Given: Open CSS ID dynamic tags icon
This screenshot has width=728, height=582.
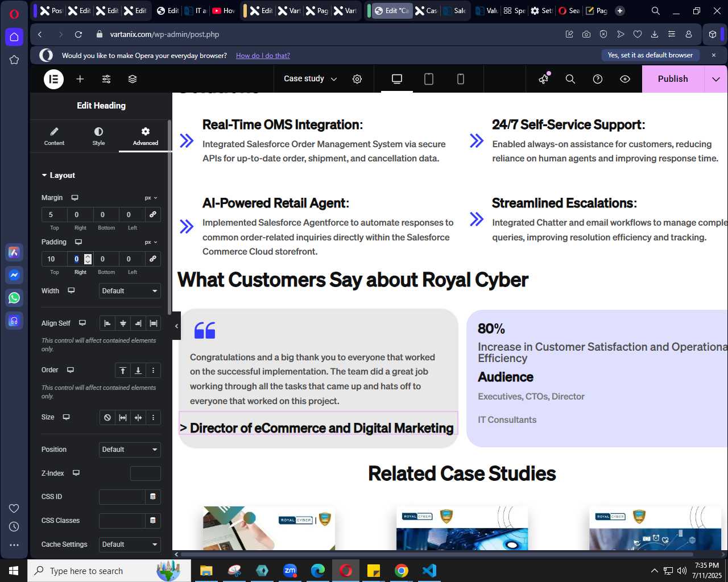Looking at the screenshot, I should pos(153,497).
